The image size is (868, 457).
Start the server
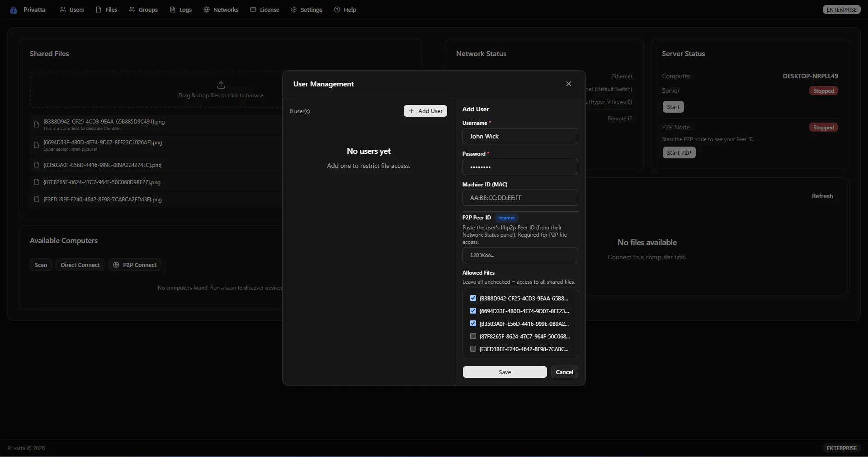(673, 107)
